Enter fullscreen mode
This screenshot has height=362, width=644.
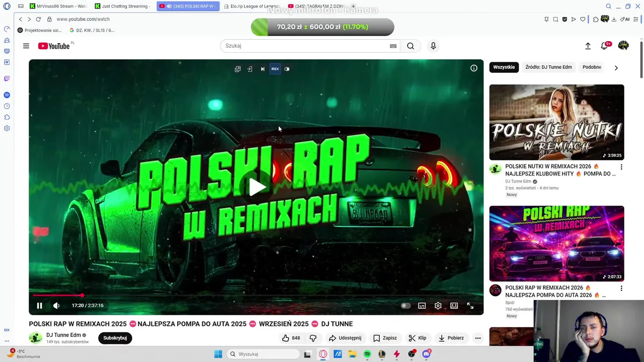click(x=470, y=306)
